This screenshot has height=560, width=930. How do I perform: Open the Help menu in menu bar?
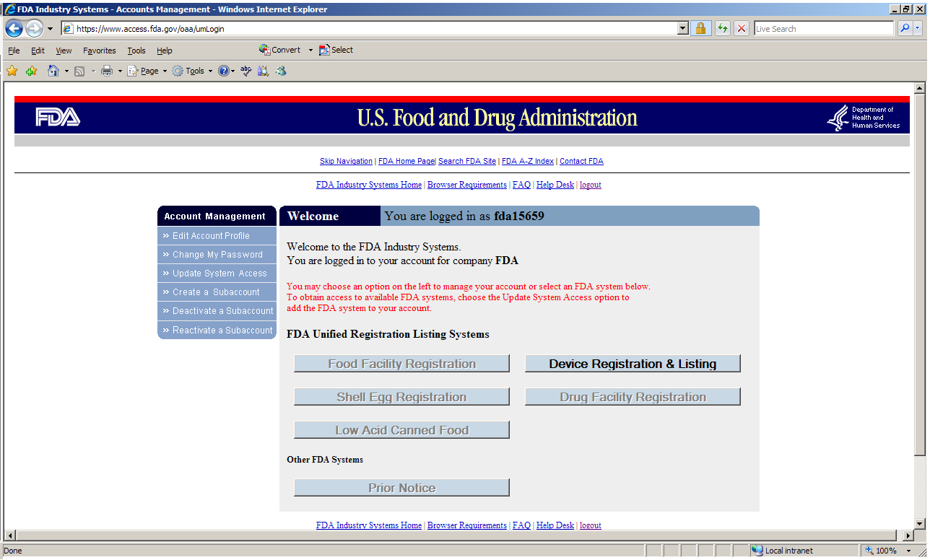(x=165, y=51)
